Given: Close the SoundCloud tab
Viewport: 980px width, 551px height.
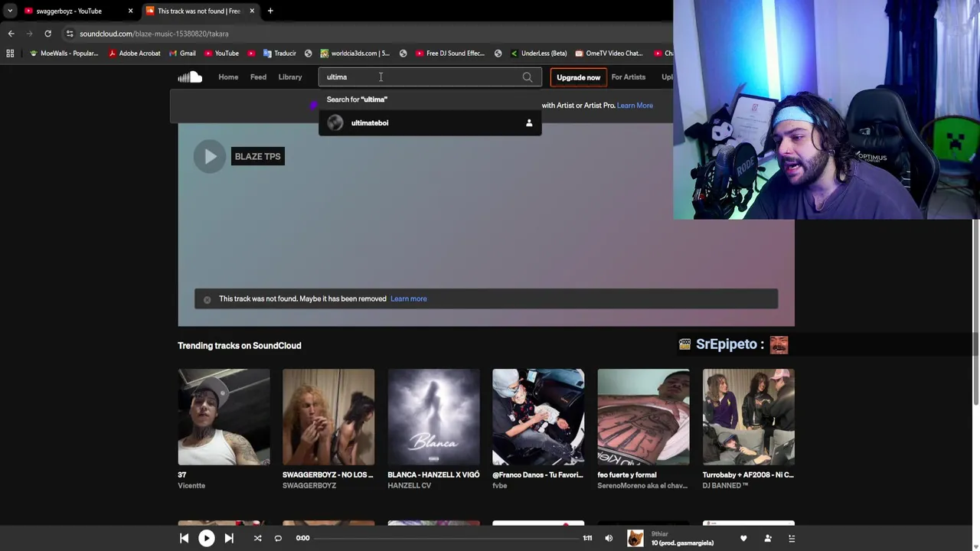Looking at the screenshot, I should pos(252,11).
